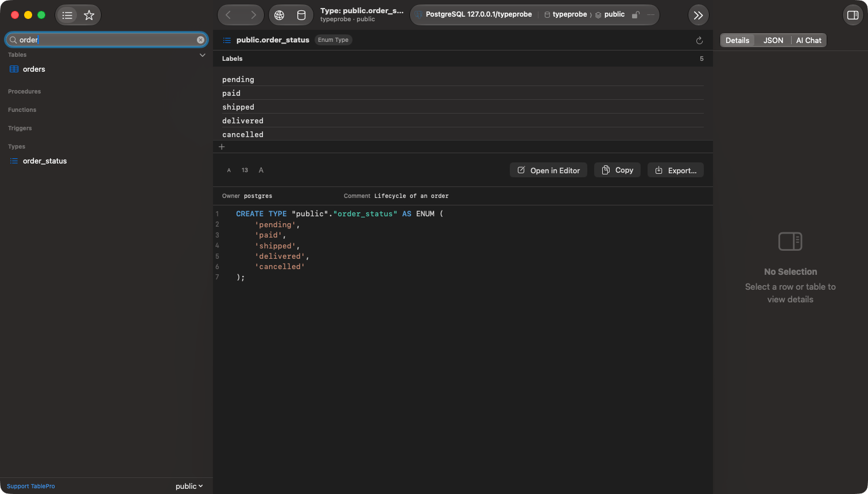Increase font size with large A

261,170
